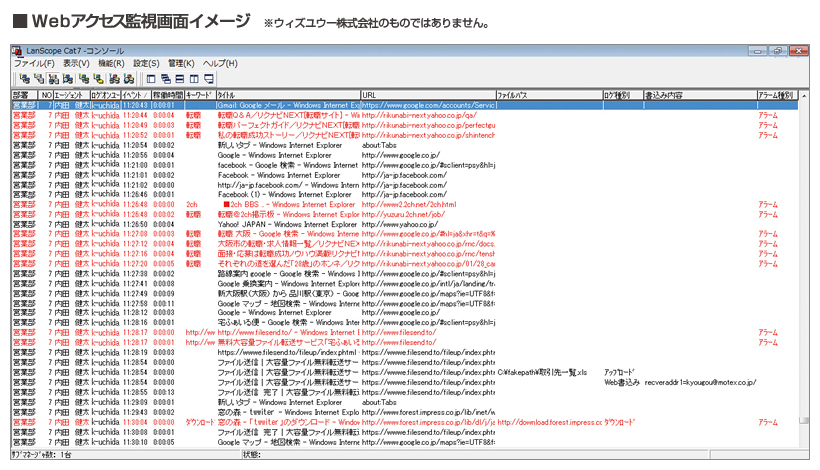The height and width of the screenshot is (470, 820).
Task: Select the 路線案内 google row title
Action: point(289,273)
